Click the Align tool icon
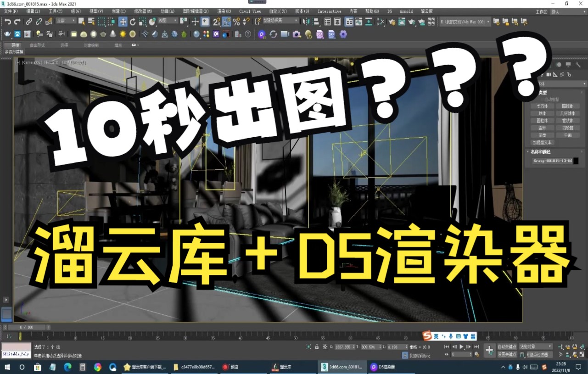 [x=316, y=21]
